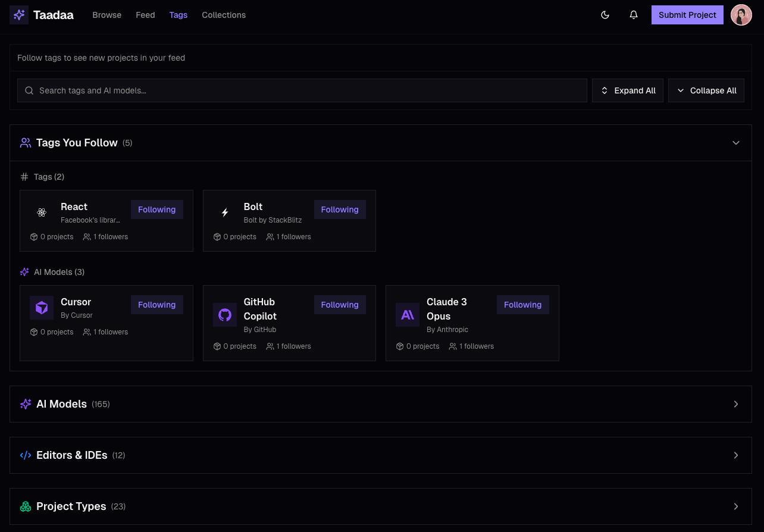Open the user profile avatar
The height and width of the screenshot is (532, 764).
click(741, 15)
